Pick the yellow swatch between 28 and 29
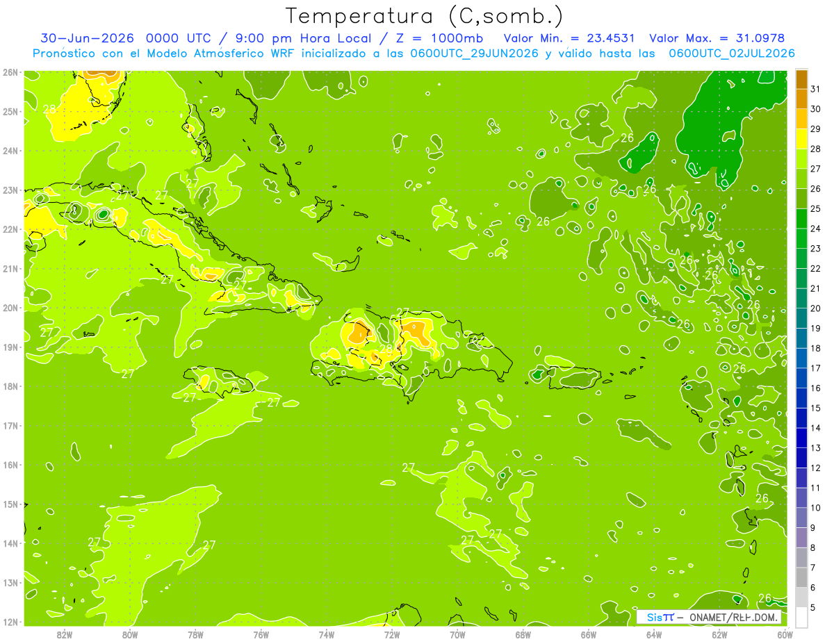 801,138
